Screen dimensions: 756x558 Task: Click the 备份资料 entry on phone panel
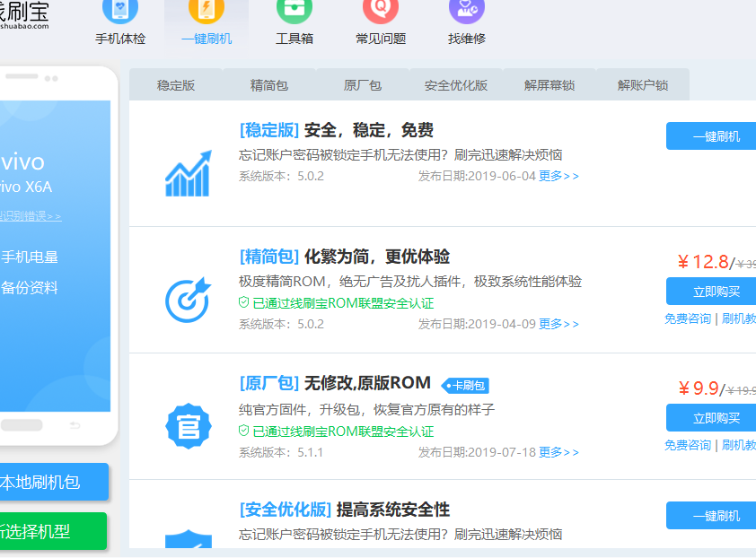(29, 288)
